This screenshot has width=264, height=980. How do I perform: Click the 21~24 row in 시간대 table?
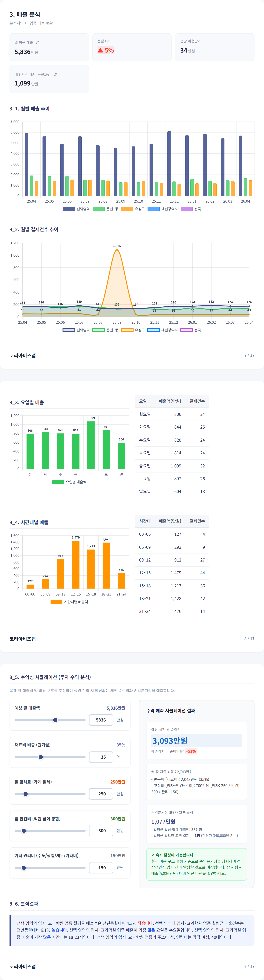pyautogui.click(x=172, y=611)
